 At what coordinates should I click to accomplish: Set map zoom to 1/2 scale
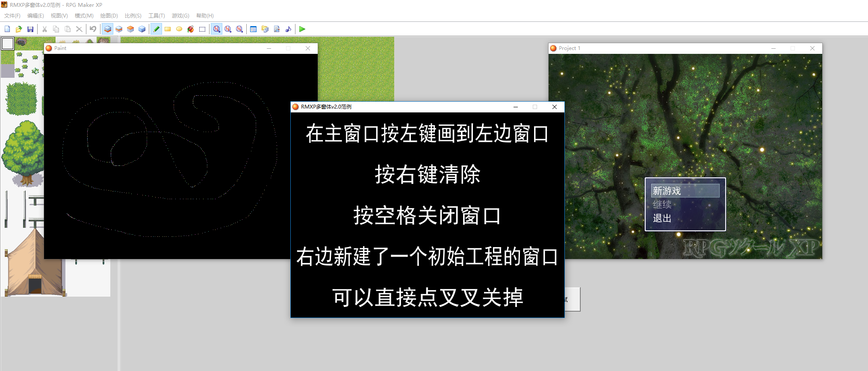tap(228, 29)
